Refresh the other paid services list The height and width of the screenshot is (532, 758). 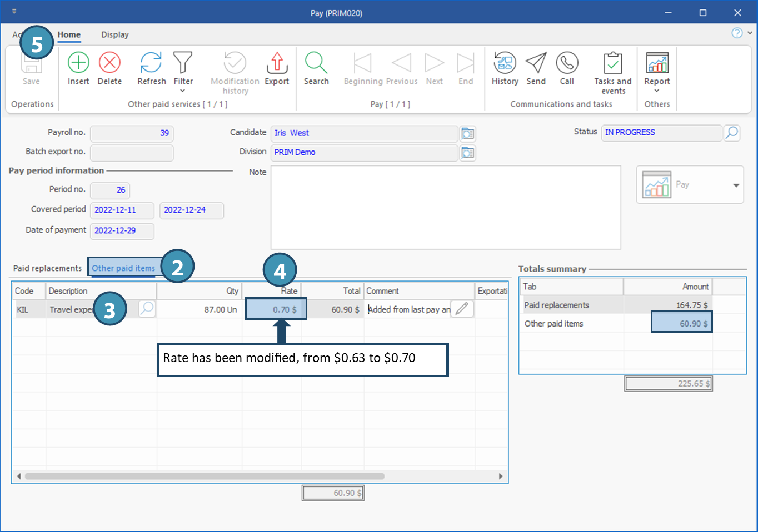[x=151, y=63]
